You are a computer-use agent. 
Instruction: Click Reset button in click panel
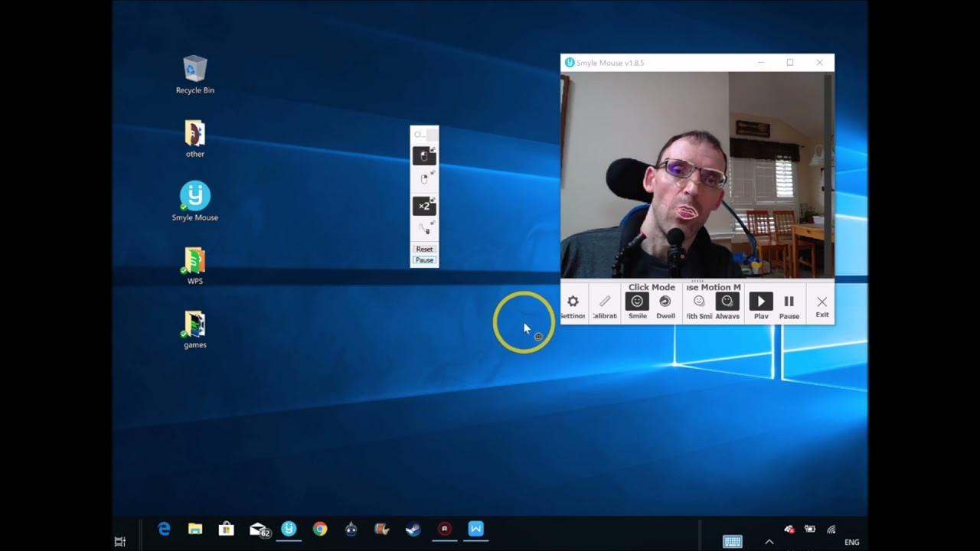(424, 249)
